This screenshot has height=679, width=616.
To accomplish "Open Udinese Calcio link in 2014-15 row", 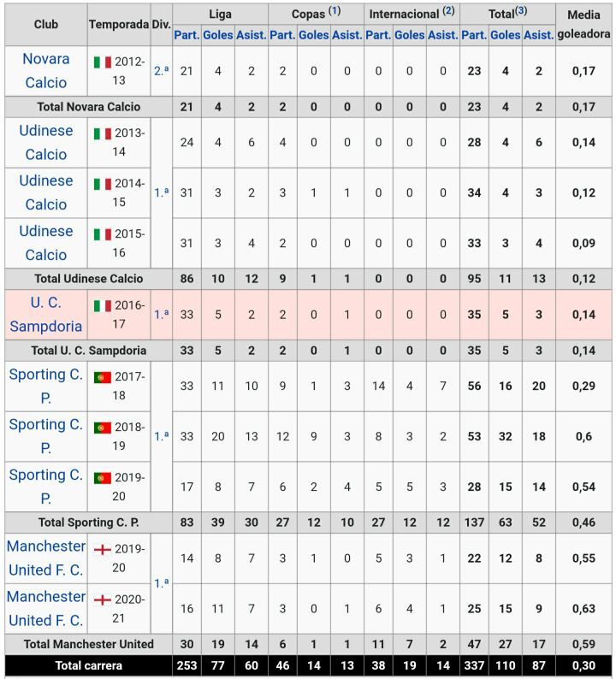I will 46,192.
